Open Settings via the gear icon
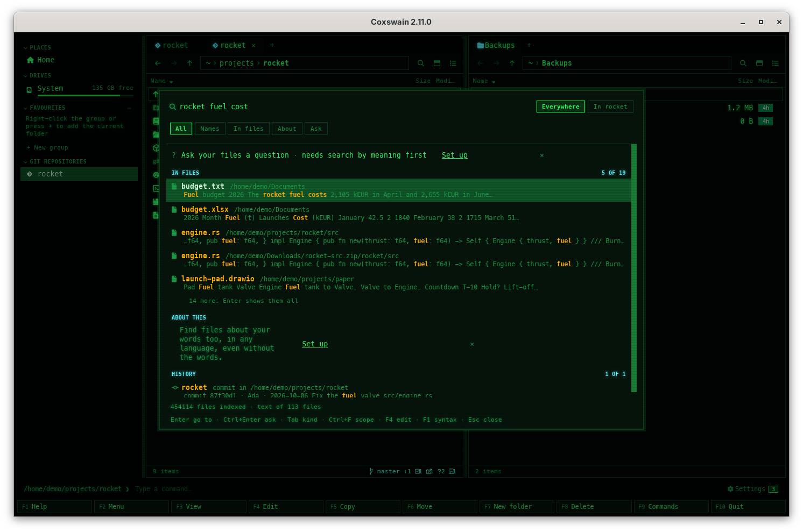Image resolution: width=803 pixels, height=532 pixels. [x=730, y=489]
